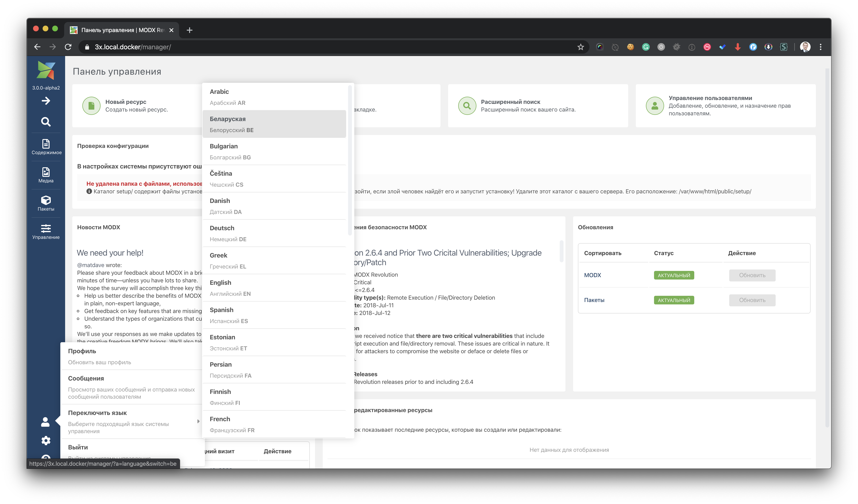Click the Grammarly extension icon
The image size is (858, 504).
[x=646, y=47]
